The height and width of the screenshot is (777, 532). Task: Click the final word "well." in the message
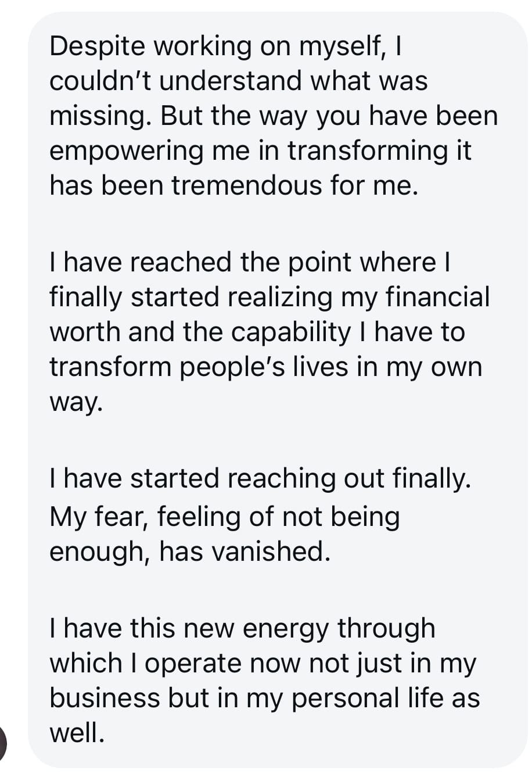77,733
